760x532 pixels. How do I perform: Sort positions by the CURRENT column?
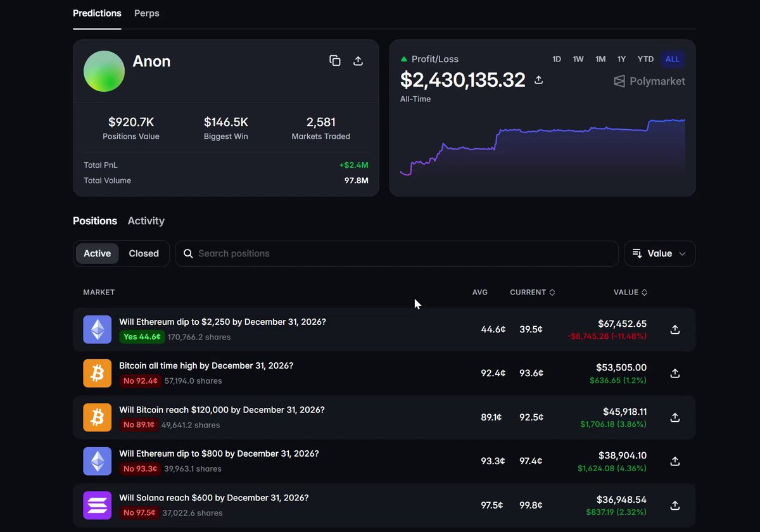coord(533,293)
